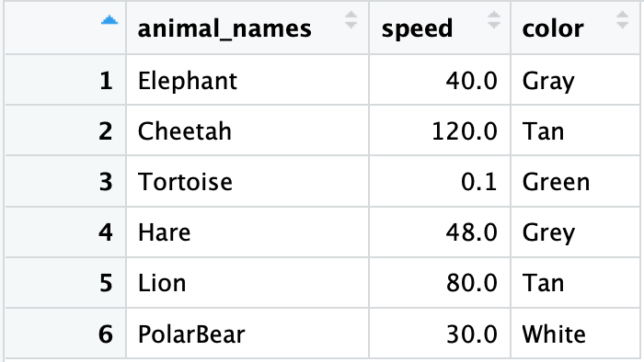This screenshot has width=644, height=362.
Task: Click the Elephant cell
Action: pyautogui.click(x=247, y=80)
